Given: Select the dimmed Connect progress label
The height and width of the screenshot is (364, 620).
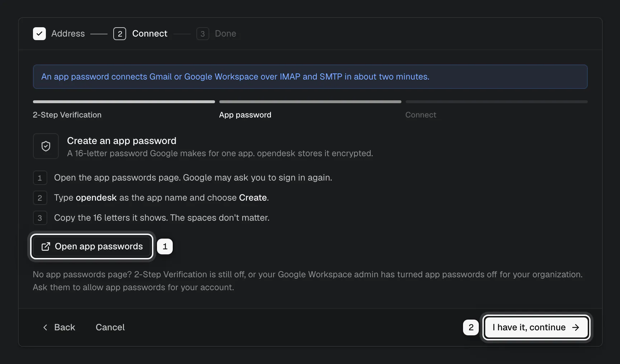Looking at the screenshot, I should [421, 115].
